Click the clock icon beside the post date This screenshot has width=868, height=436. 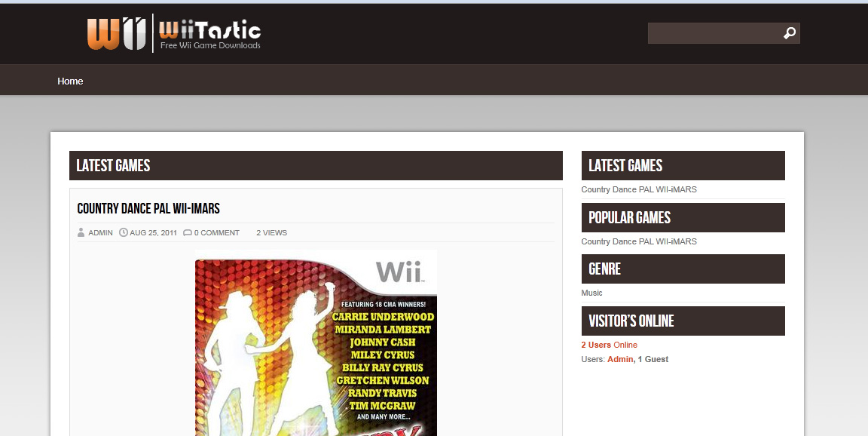124,232
